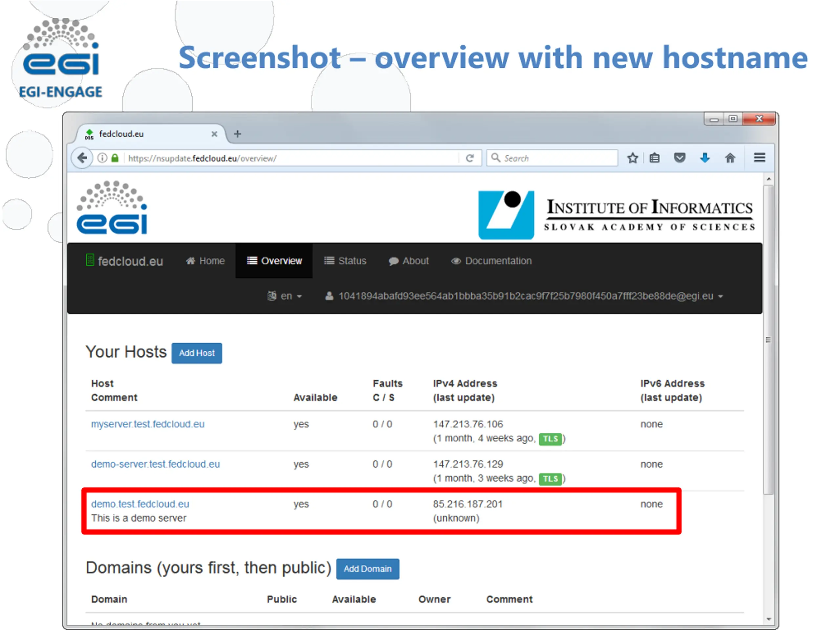Click the Pocket save icon
The width and height of the screenshot is (840, 630).
coord(679,157)
